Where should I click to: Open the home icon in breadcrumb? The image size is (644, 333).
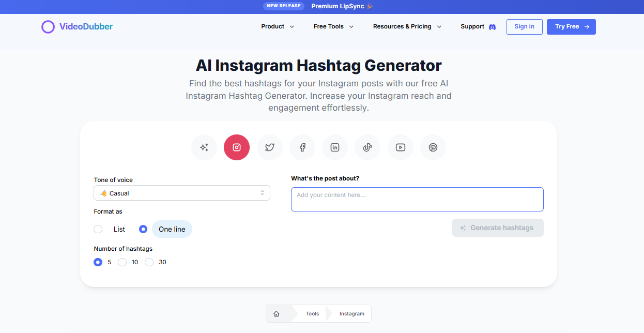277,313
